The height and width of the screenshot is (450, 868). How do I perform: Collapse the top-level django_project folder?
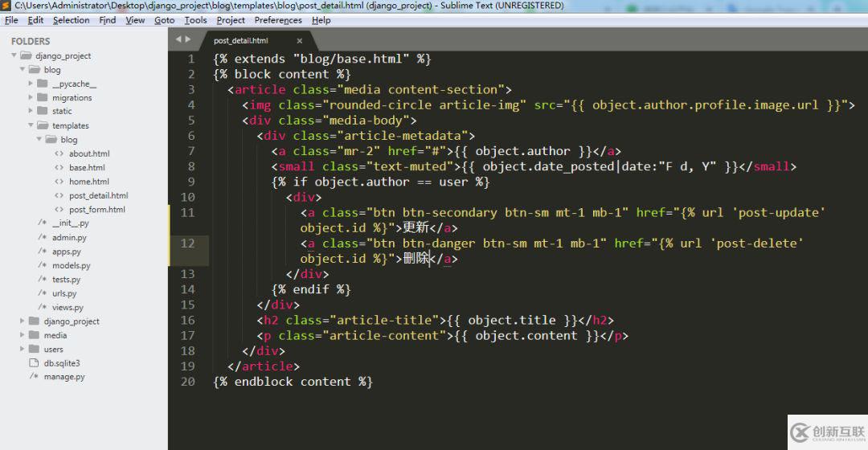pyautogui.click(x=14, y=55)
